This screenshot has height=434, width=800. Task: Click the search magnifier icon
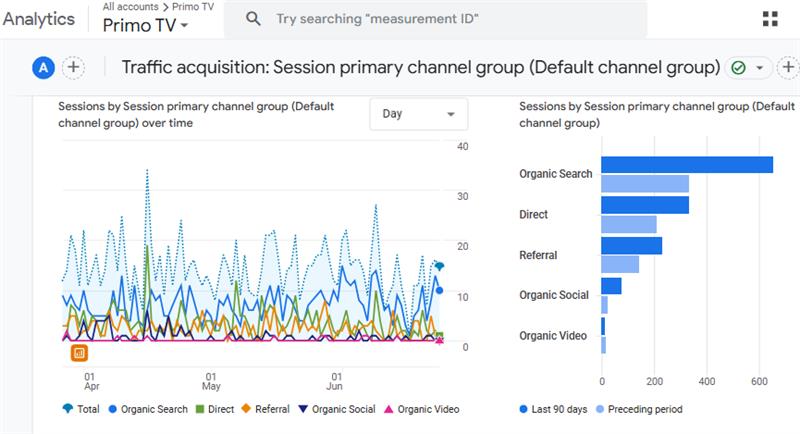pyautogui.click(x=254, y=19)
